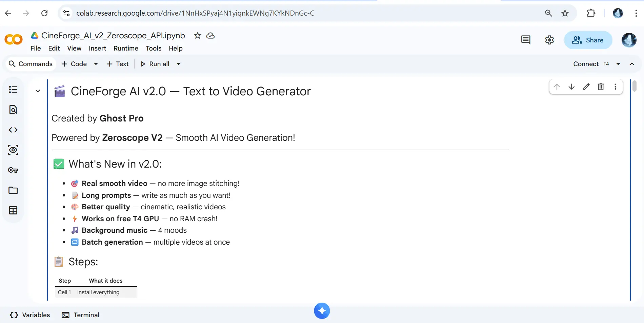Click the 'Install everything' table cell
This screenshot has width=644, height=323.
pos(98,292)
